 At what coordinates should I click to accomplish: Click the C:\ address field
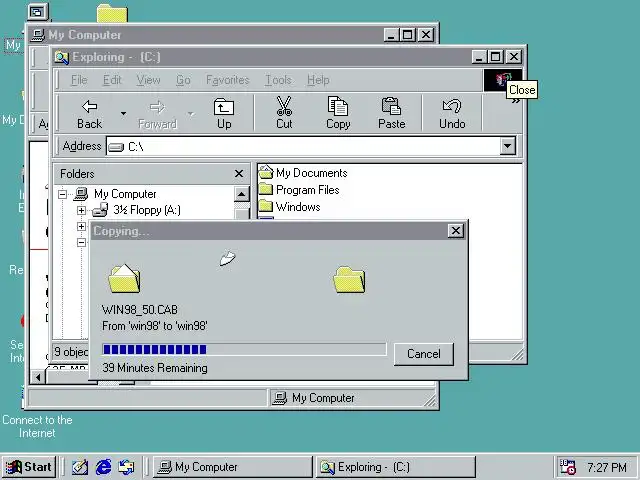(x=303, y=146)
